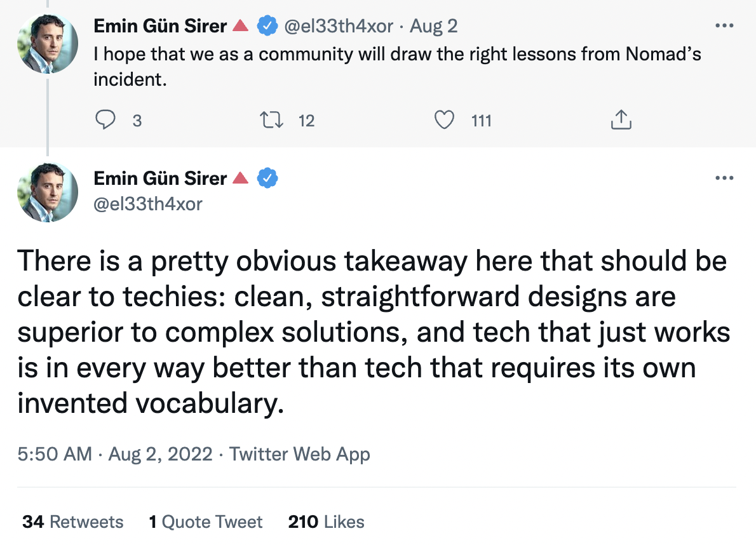Open the profile photo on the first tweet
The height and width of the screenshot is (545, 756).
pyautogui.click(x=48, y=44)
